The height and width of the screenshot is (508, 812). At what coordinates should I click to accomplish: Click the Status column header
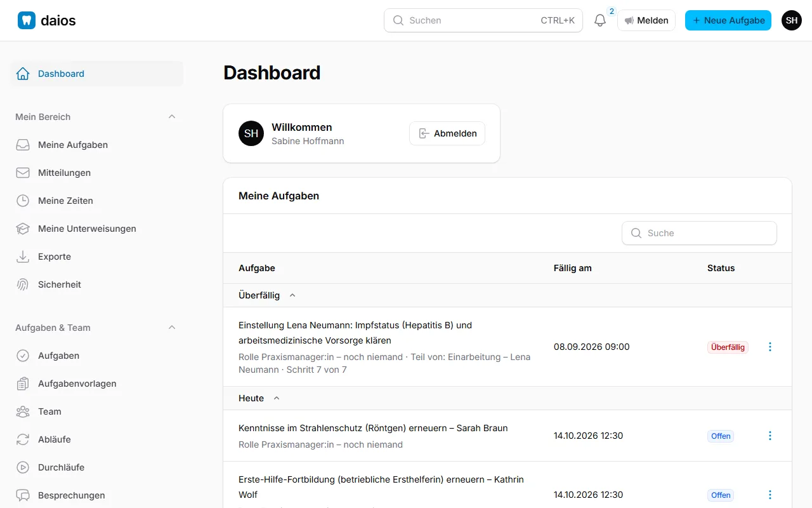721,268
